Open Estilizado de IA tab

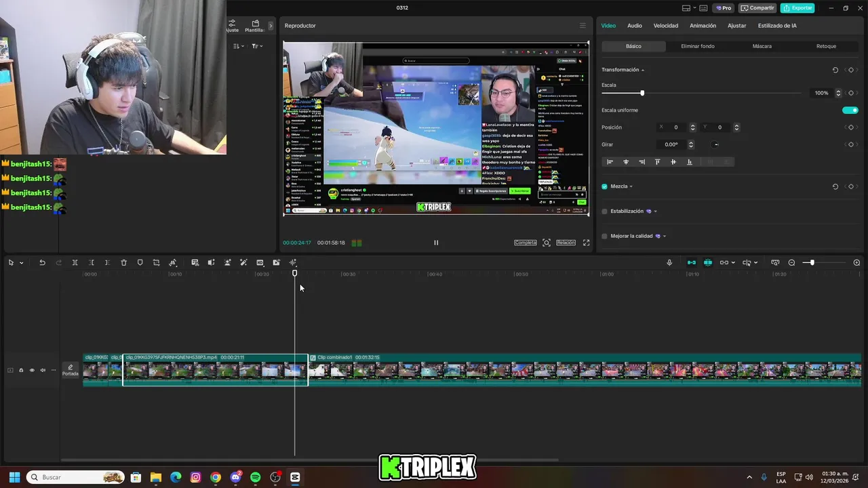(777, 26)
